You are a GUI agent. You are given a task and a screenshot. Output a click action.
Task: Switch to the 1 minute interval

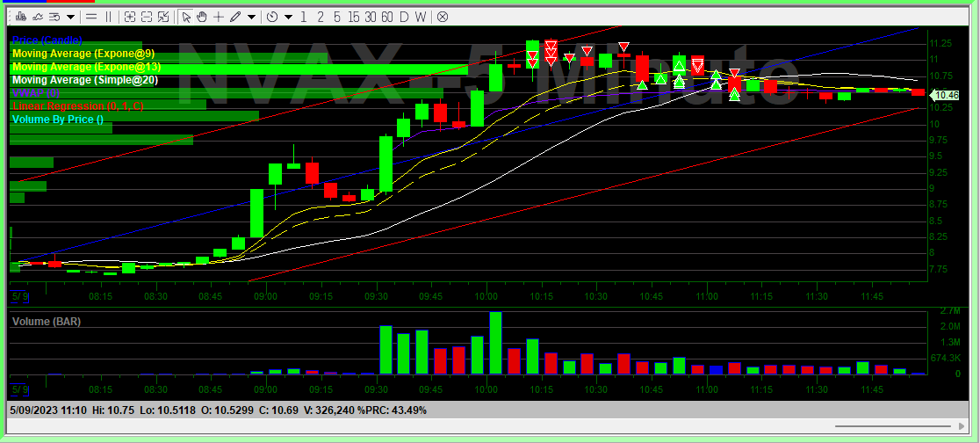click(304, 17)
